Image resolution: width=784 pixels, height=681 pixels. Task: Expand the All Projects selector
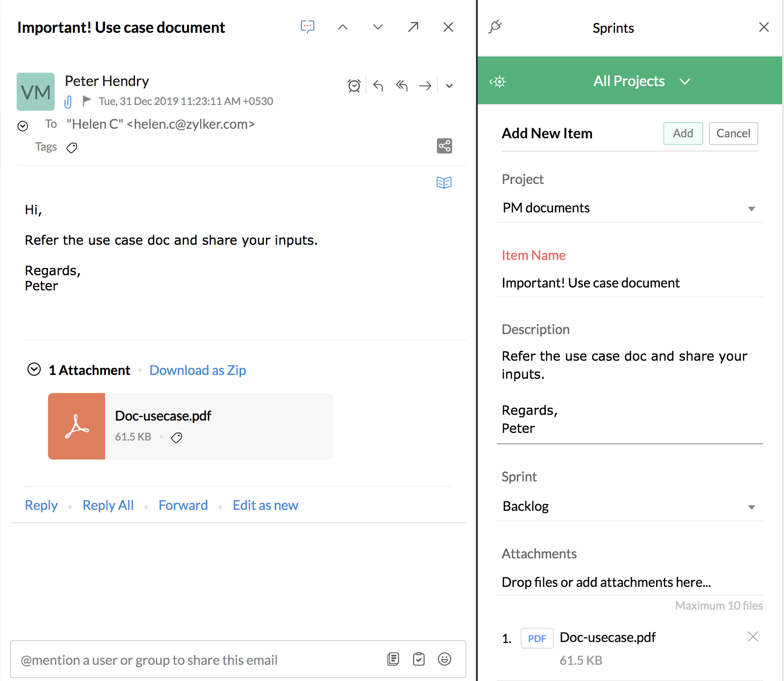(x=640, y=81)
